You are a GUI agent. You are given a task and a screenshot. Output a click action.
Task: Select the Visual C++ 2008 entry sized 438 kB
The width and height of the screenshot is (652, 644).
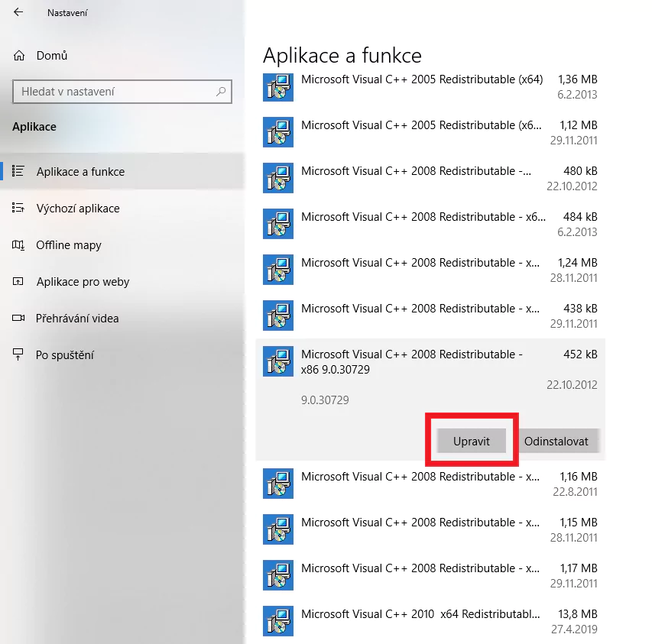[430, 316]
